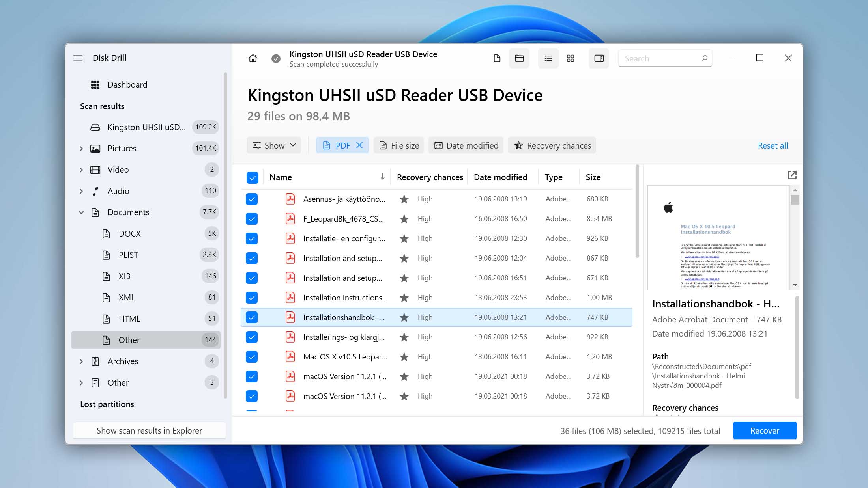Screen dimensions: 868x488
Task: Expand the Video category chevron
Action: tap(81, 170)
